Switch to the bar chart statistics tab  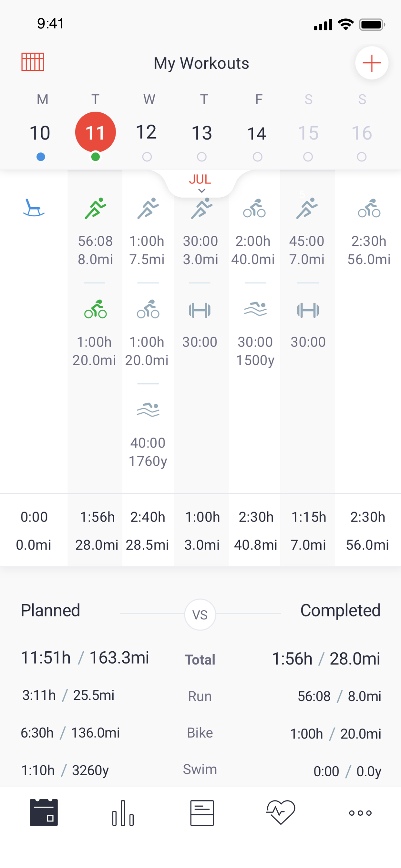tap(123, 813)
